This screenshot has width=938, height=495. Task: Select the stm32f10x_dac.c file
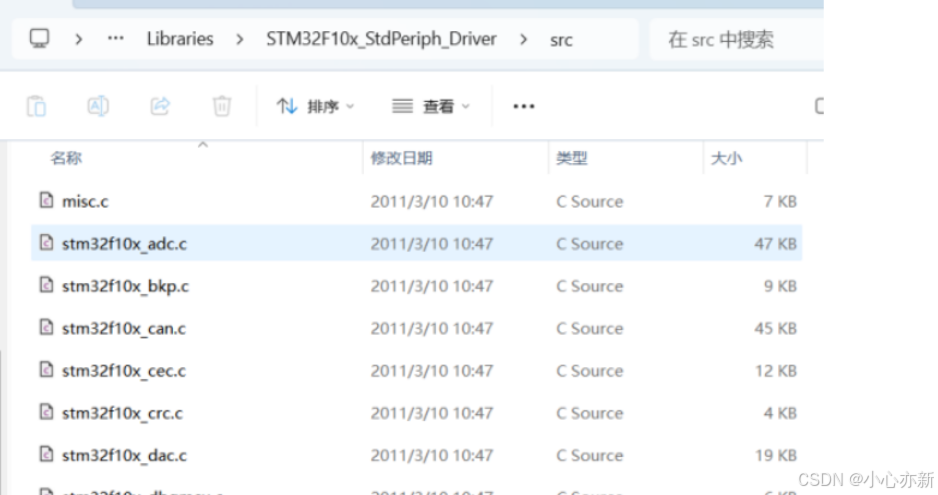416,455
